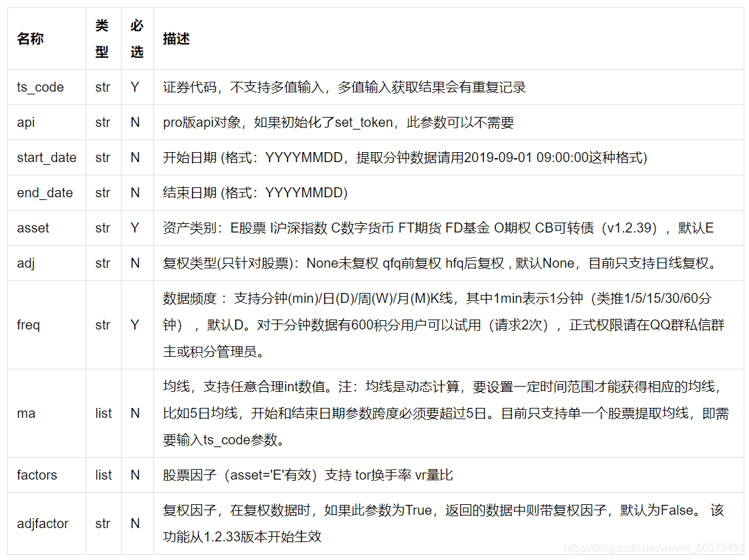Screen dimensions: 749x560
Task: Click the str type in ts_code row
Action: [103, 88]
